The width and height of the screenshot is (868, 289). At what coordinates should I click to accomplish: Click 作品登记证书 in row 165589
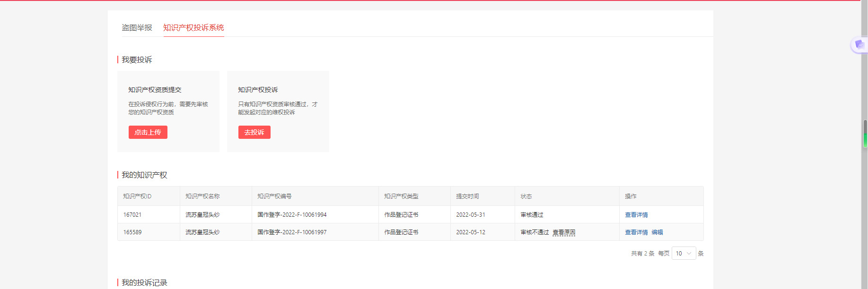coord(401,232)
